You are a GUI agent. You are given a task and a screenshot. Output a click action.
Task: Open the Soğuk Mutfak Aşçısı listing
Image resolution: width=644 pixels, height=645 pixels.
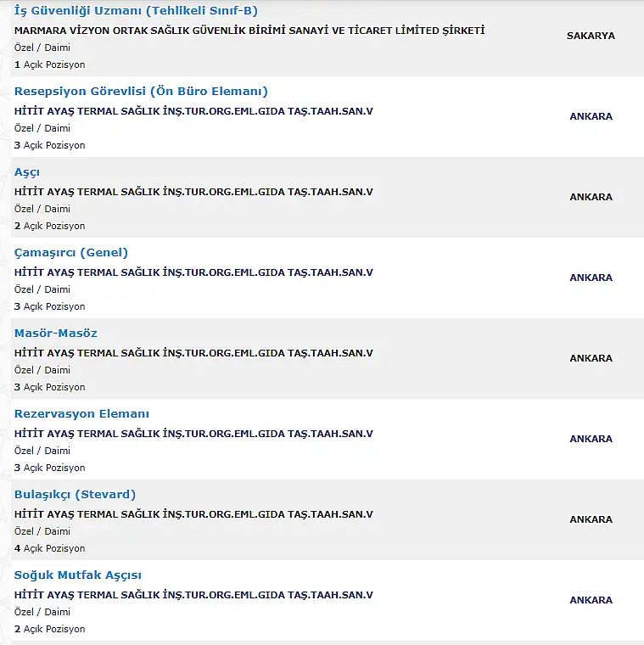(78, 575)
